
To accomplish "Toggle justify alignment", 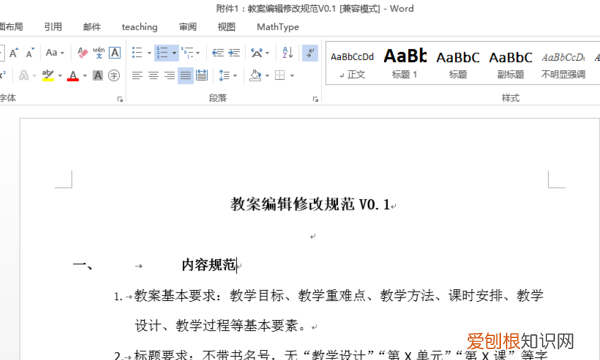I will [x=186, y=75].
